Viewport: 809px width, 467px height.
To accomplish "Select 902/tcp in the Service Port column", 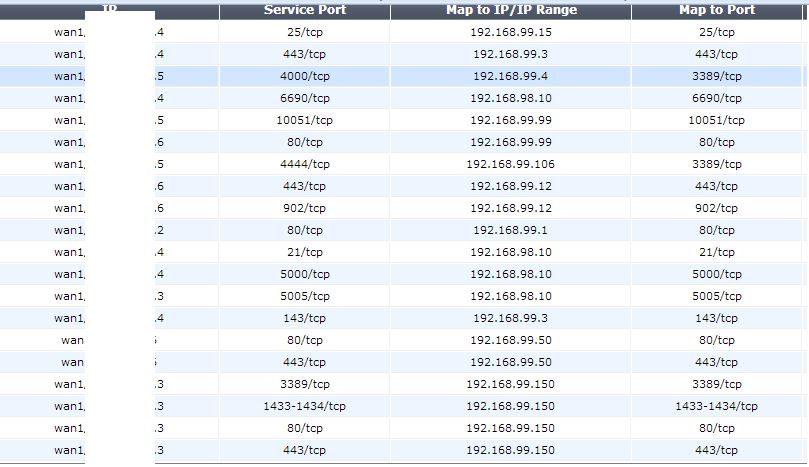I will (x=304, y=208).
